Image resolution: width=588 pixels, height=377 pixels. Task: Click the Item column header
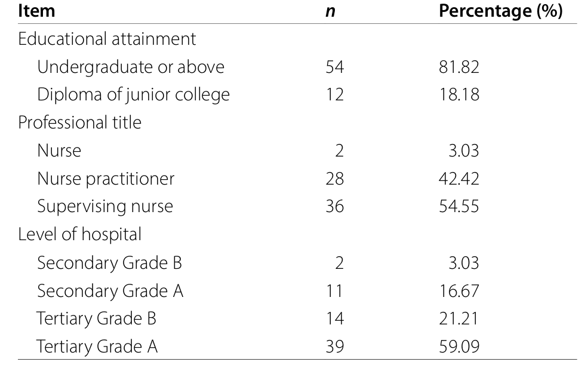[x=36, y=11]
